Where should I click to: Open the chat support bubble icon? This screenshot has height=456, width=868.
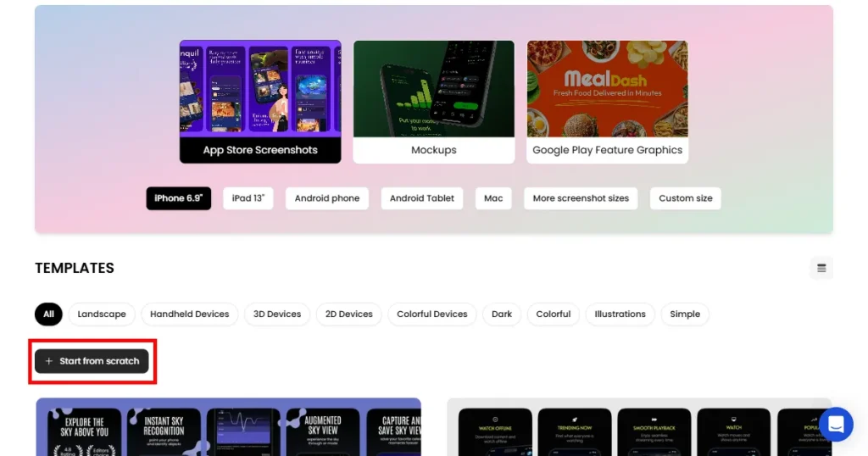coord(836,425)
